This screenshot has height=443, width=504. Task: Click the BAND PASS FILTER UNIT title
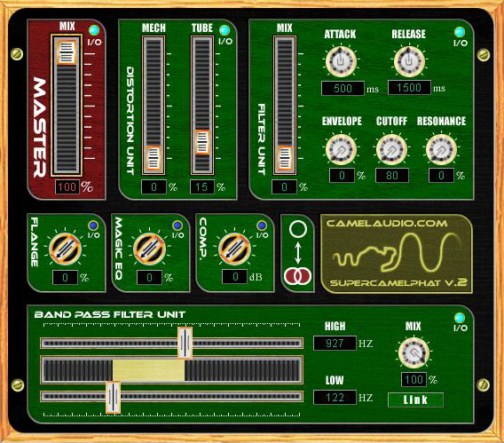pyautogui.click(x=110, y=314)
